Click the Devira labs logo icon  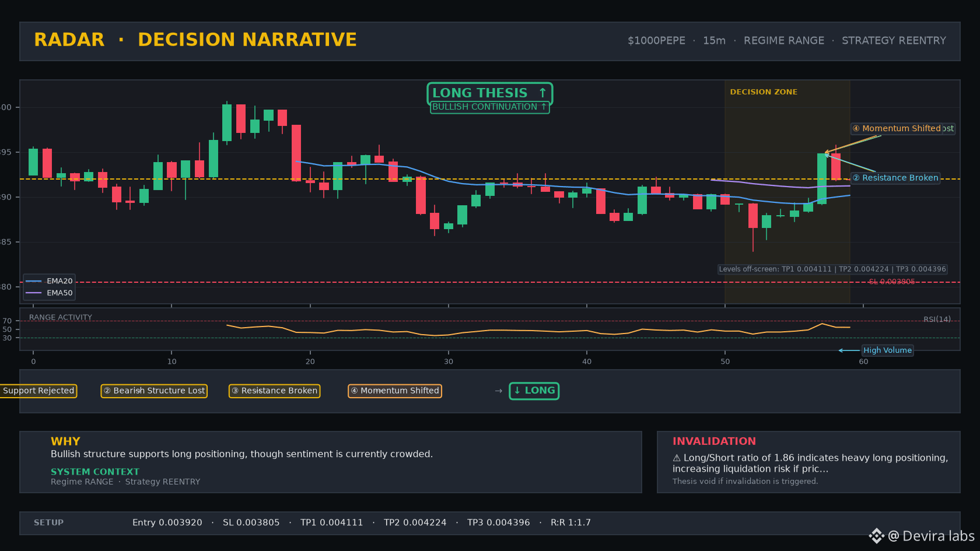pos(876,536)
